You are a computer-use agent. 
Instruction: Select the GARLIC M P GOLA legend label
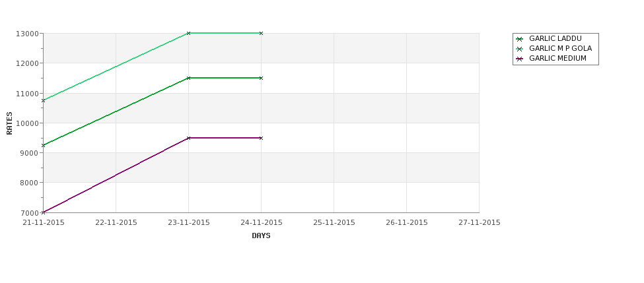(x=560, y=48)
